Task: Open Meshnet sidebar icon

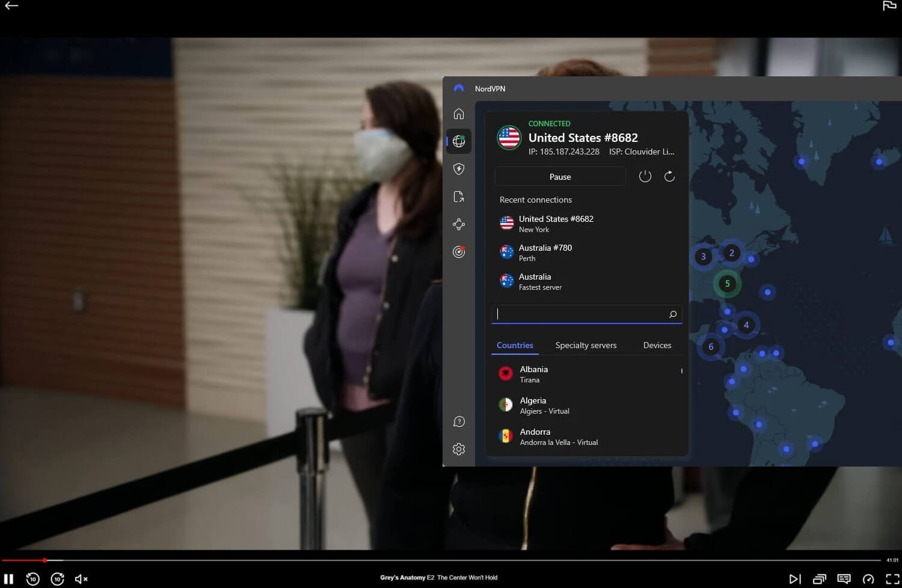Action: (459, 224)
